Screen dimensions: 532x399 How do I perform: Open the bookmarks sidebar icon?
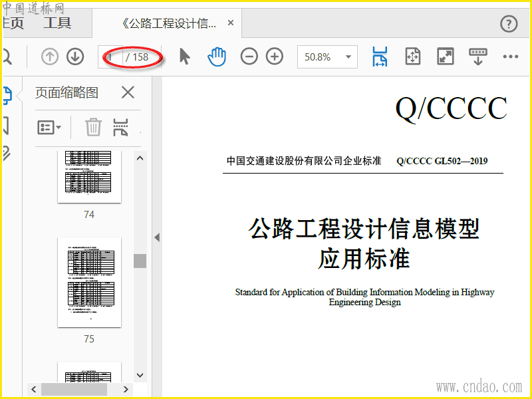(6, 125)
